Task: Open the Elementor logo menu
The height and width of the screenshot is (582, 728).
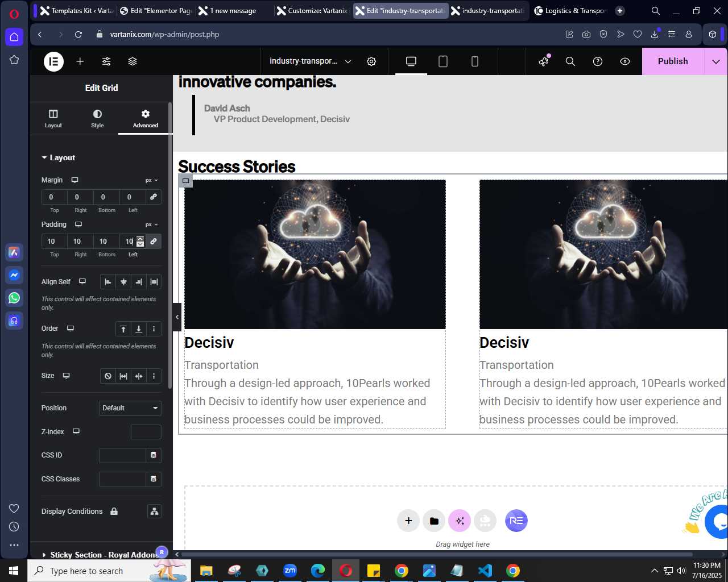Action: 54,61
